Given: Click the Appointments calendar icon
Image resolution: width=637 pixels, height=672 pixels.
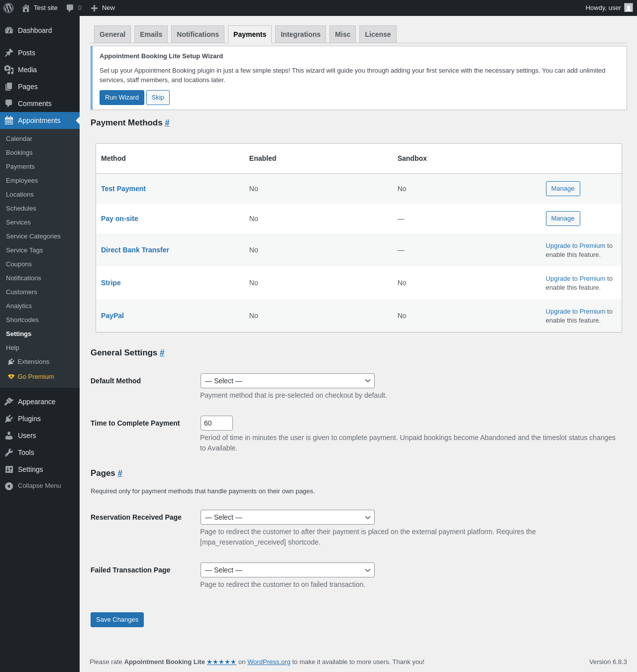Looking at the screenshot, I should click(x=9, y=120).
